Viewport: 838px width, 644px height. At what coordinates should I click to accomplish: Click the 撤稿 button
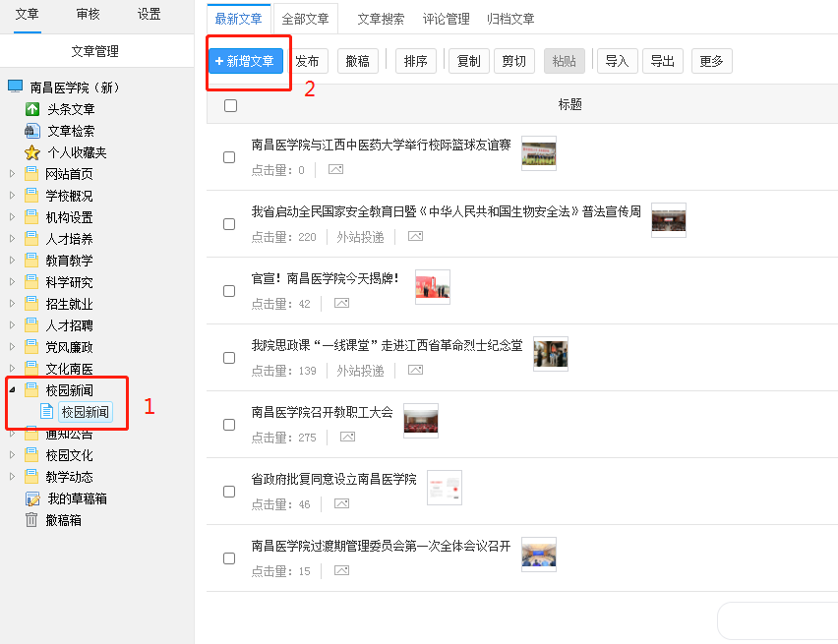coord(358,61)
